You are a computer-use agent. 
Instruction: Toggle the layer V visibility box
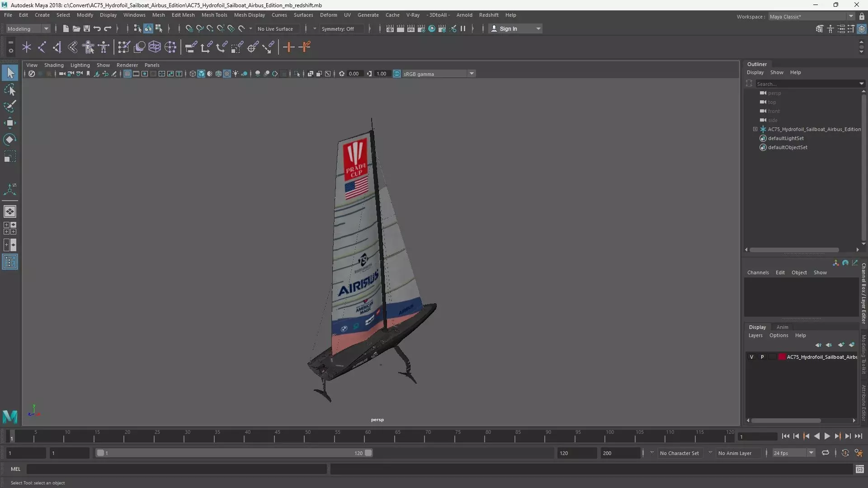point(751,357)
